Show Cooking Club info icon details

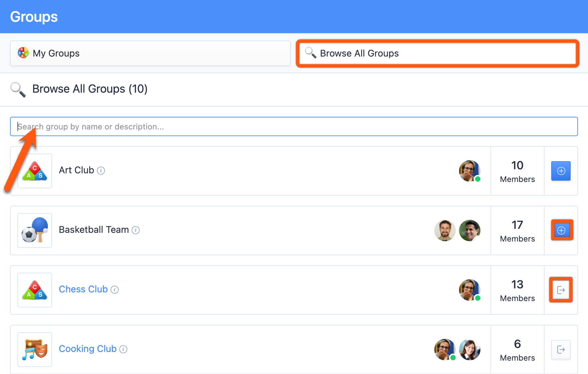[x=123, y=349]
